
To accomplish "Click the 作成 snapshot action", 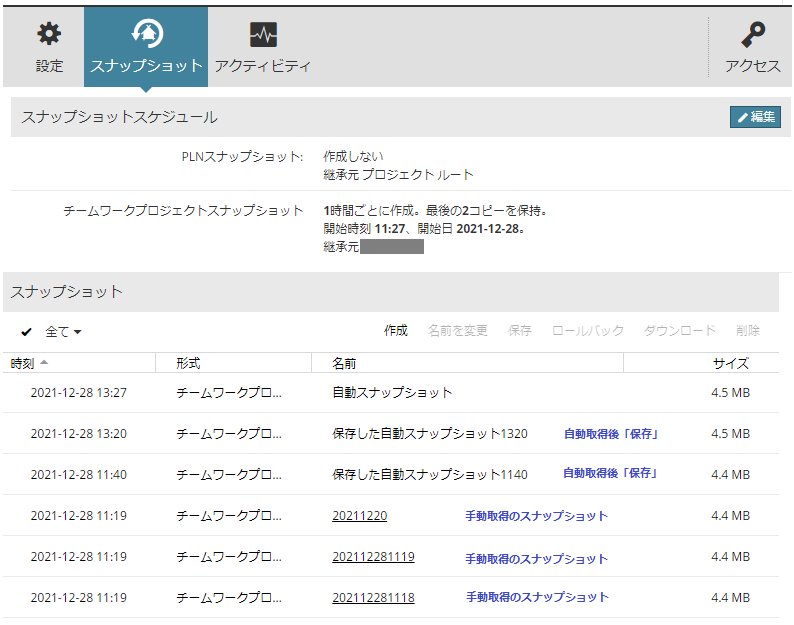I will coord(395,331).
